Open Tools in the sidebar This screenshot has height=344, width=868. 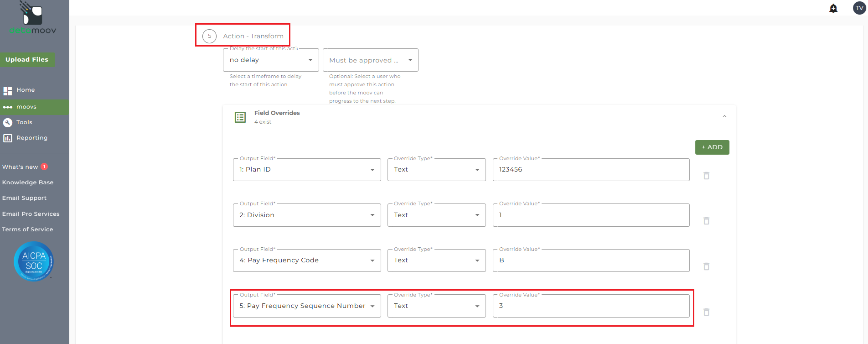24,122
